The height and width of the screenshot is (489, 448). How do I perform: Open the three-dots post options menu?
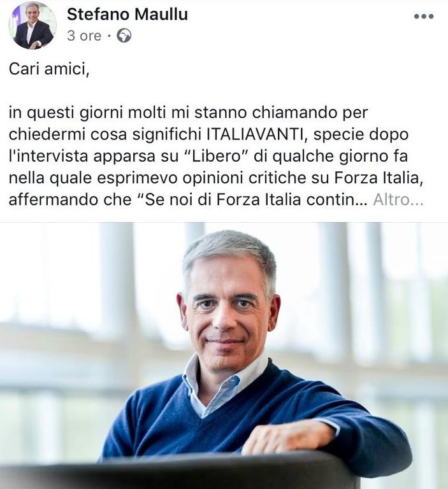(424, 16)
